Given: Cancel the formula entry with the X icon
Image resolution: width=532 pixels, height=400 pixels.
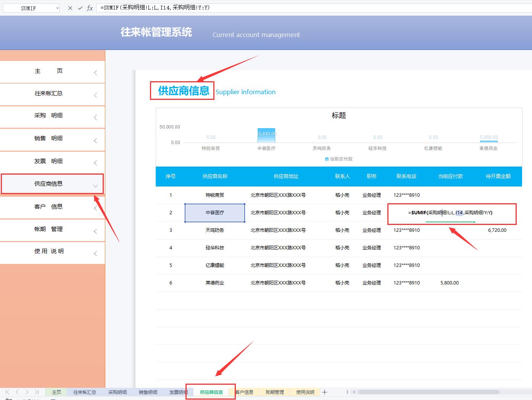Looking at the screenshot, I should tap(70, 8).
